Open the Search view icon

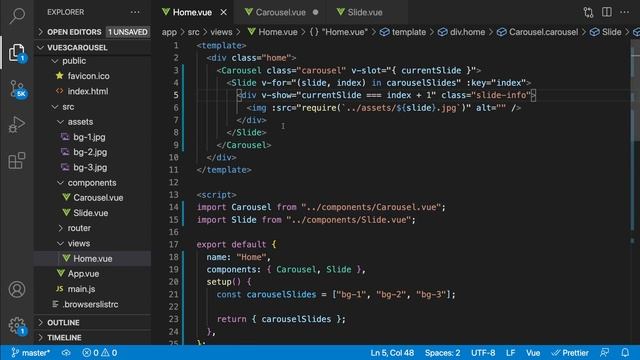(17, 16)
